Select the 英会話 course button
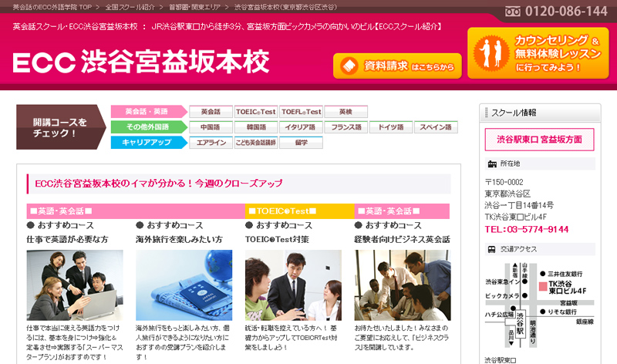Image resolution: width=617 pixels, height=364 pixels. [211, 112]
